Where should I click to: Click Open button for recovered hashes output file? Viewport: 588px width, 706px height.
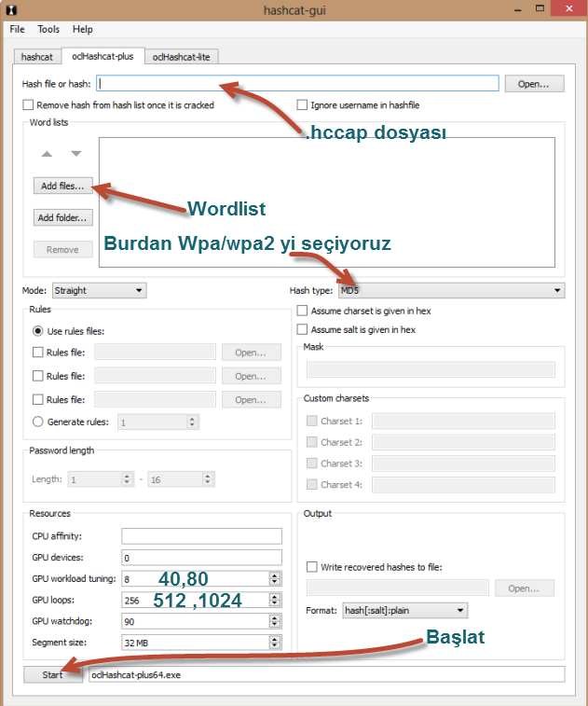(x=524, y=588)
